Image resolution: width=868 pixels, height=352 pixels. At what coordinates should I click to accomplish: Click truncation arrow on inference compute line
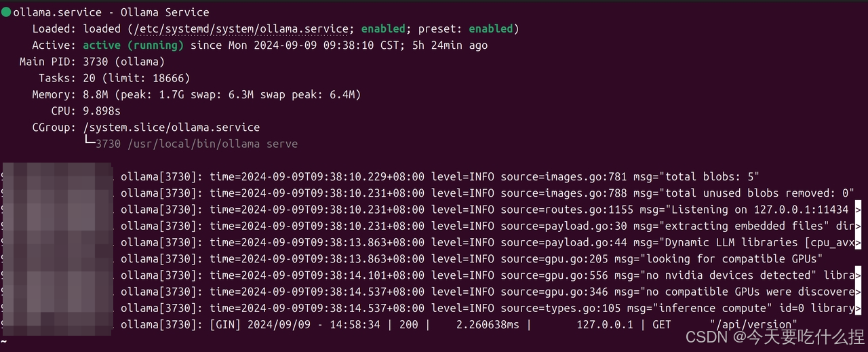858,308
